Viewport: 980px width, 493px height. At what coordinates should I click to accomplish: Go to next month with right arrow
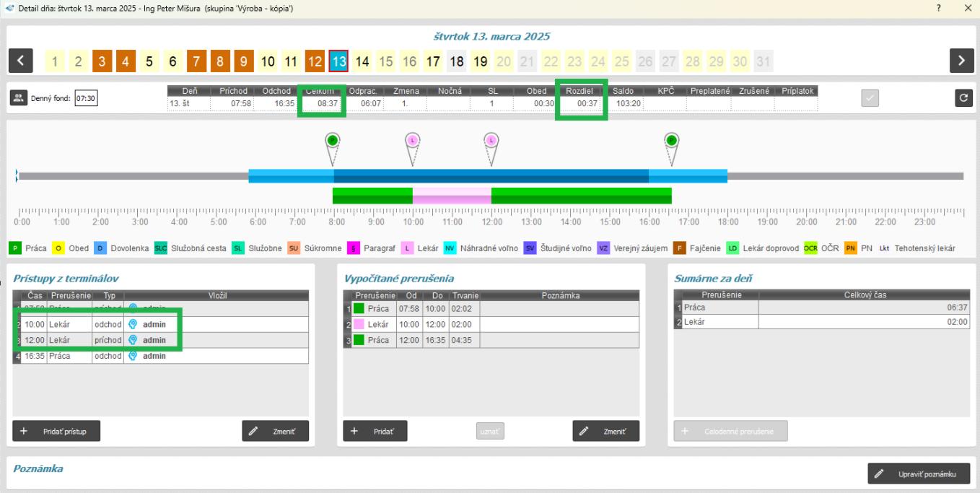(x=961, y=61)
